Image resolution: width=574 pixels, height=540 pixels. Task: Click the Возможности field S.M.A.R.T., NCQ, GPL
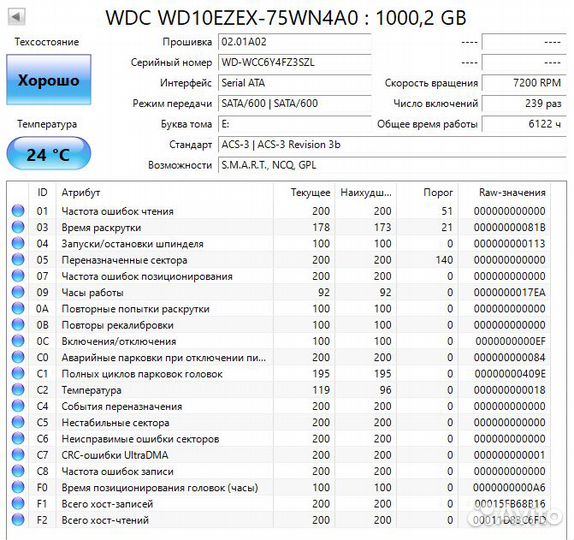click(392, 165)
